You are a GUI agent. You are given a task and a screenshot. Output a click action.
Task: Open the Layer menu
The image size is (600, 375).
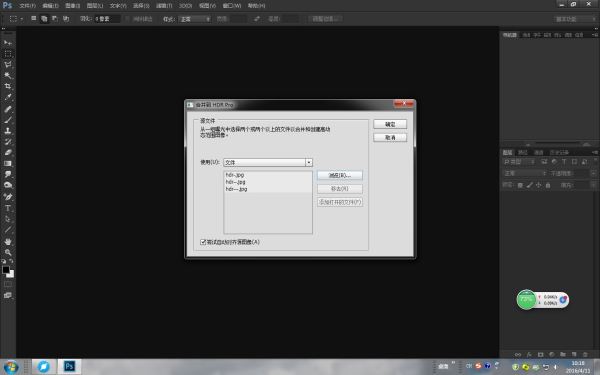pyautogui.click(x=95, y=6)
